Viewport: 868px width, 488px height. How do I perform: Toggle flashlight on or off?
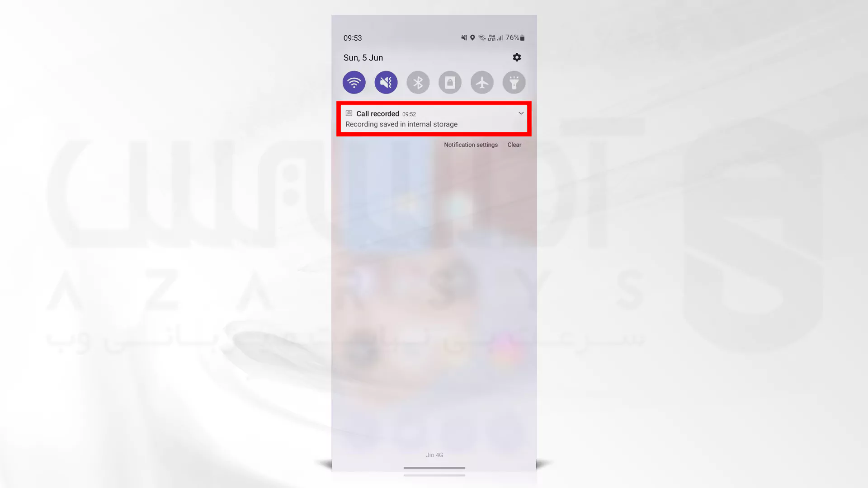coord(514,82)
